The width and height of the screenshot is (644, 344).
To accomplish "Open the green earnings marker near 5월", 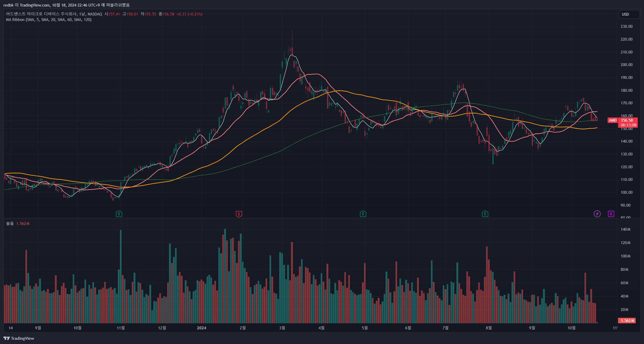I will tap(363, 214).
